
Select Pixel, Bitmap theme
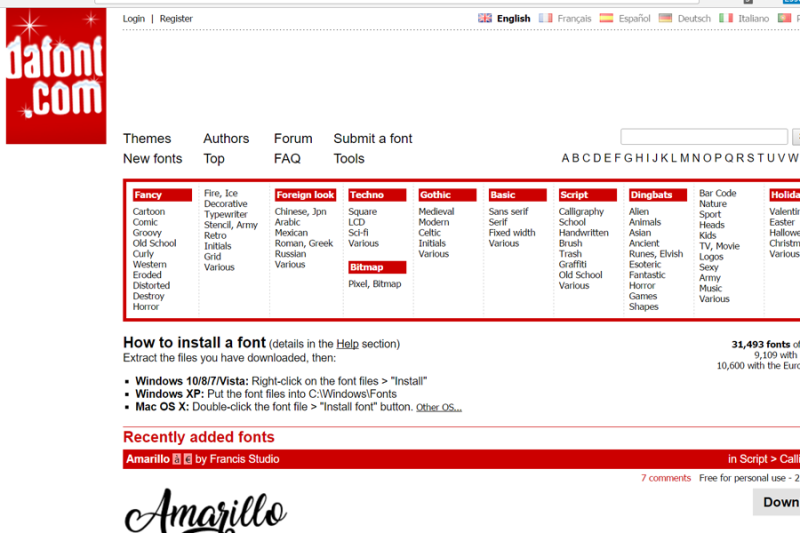tap(374, 284)
